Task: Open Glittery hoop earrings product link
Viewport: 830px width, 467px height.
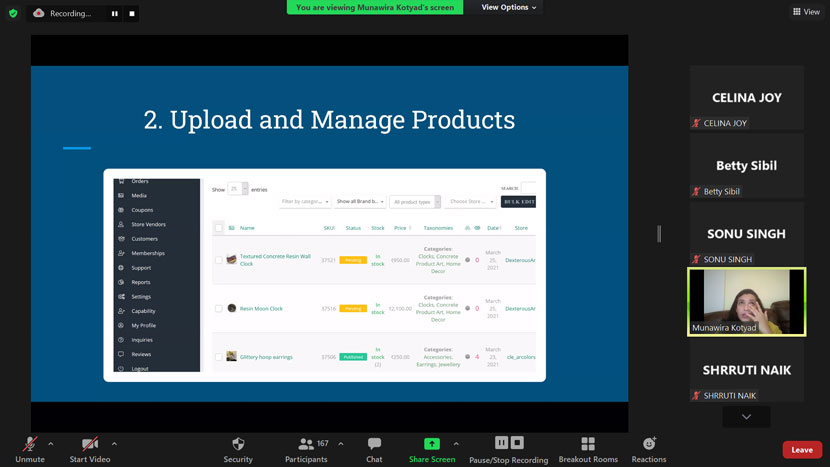Action: click(266, 357)
